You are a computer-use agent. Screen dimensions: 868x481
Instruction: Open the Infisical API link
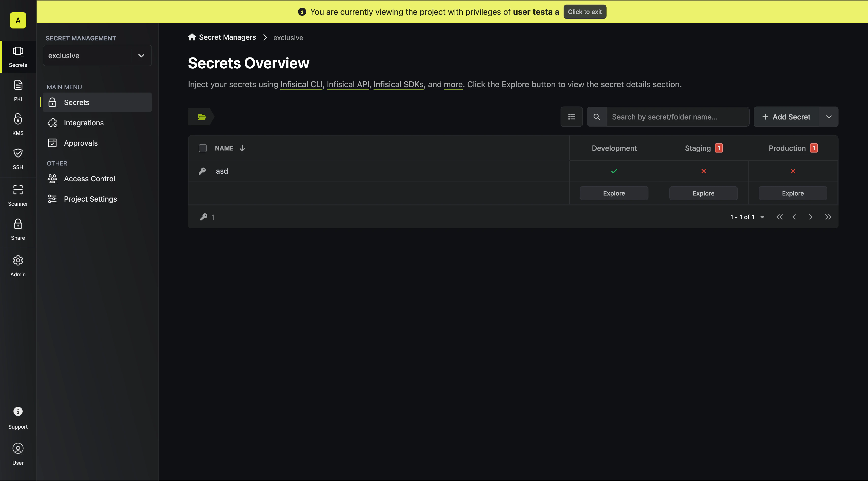(x=348, y=85)
